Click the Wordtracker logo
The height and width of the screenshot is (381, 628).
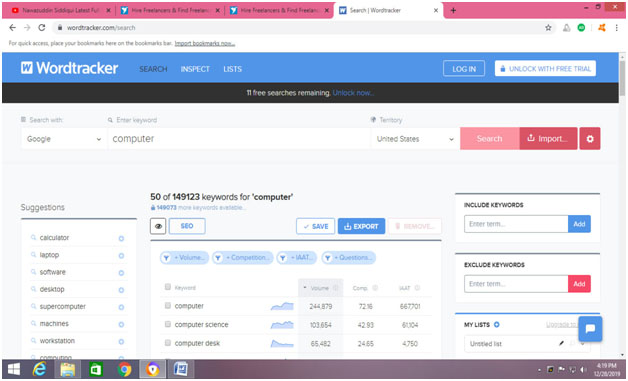pyautogui.click(x=69, y=68)
